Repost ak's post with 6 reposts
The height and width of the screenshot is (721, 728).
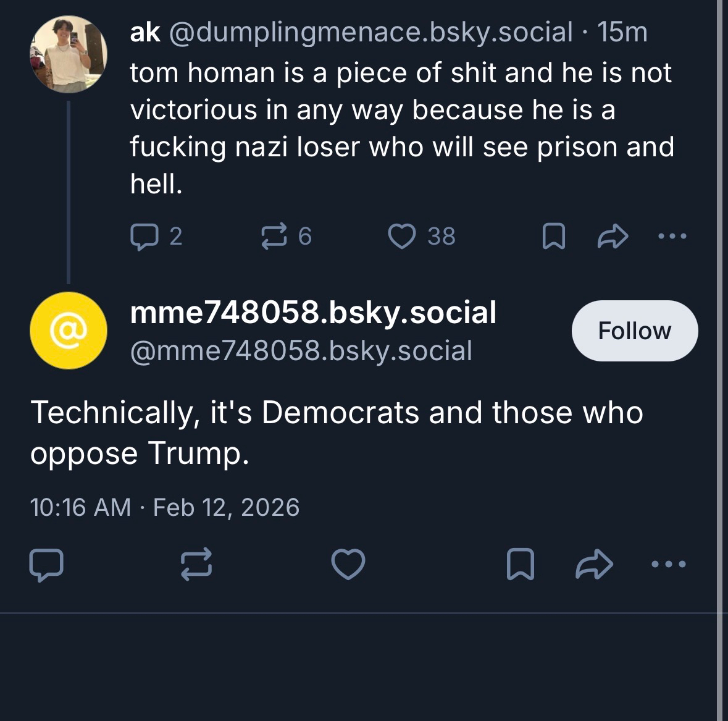pyautogui.click(x=274, y=236)
